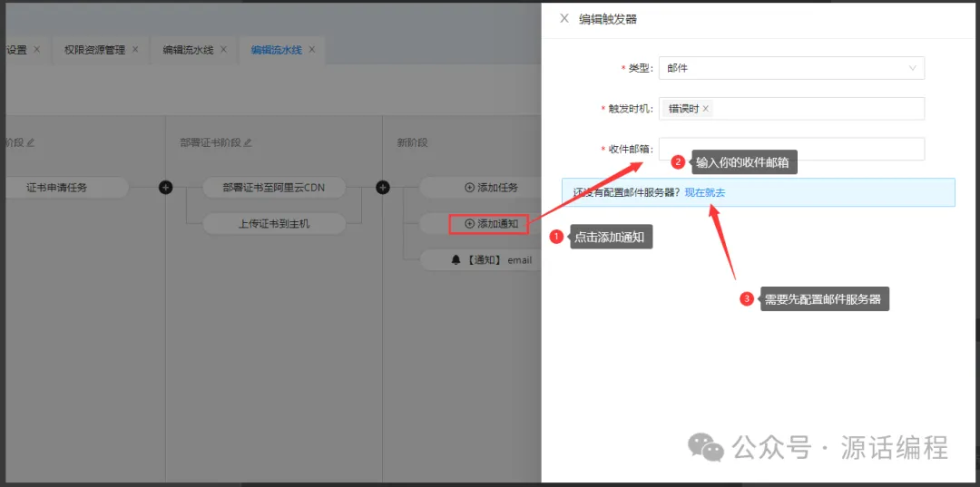980x487 pixels.
Task: Click the 添加通知 button
Action: point(490,223)
